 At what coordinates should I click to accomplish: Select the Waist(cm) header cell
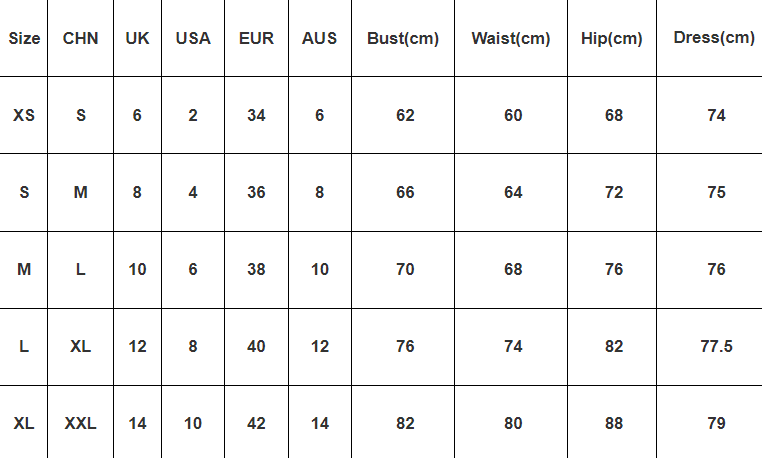[x=511, y=38]
